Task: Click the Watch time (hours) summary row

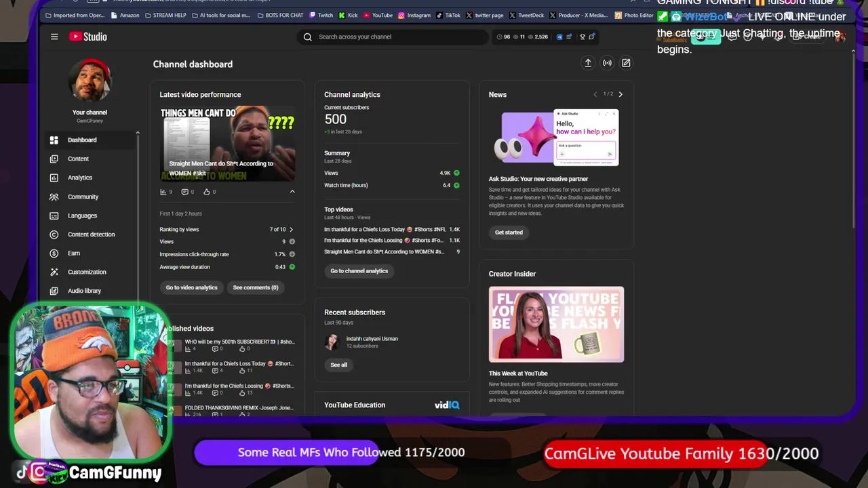Action: coord(392,185)
